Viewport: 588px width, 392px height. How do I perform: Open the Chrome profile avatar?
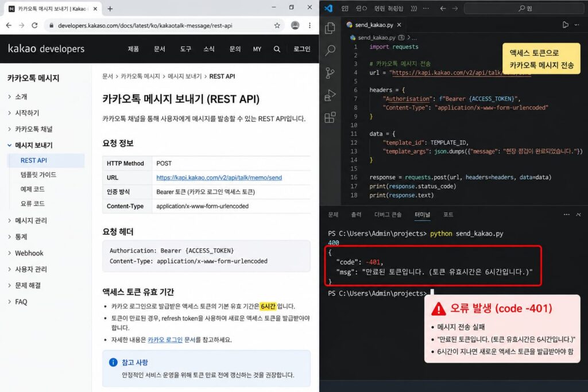coord(295,25)
